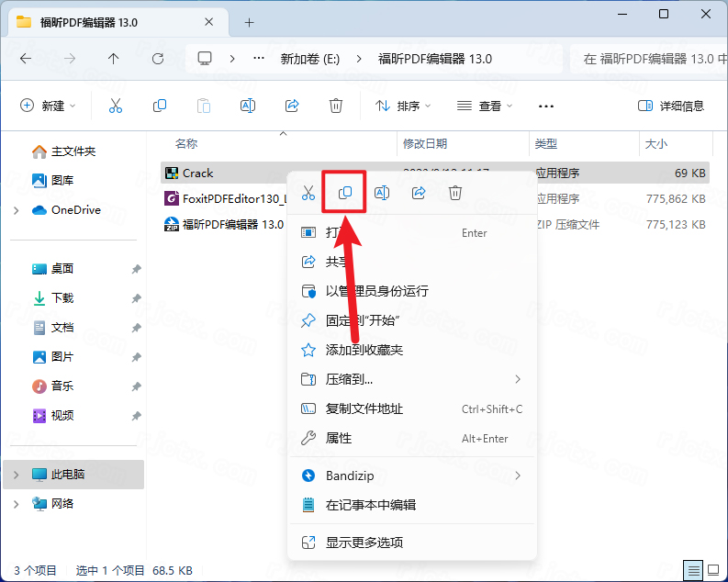This screenshot has height=582, width=728.
Task: Sort by the 类型 column header
Action: coord(545,144)
